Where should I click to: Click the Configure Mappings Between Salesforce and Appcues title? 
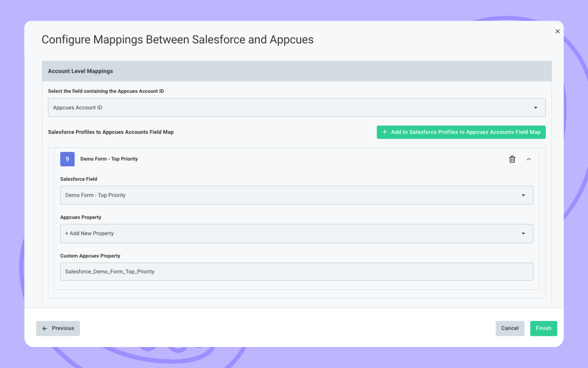(178, 39)
